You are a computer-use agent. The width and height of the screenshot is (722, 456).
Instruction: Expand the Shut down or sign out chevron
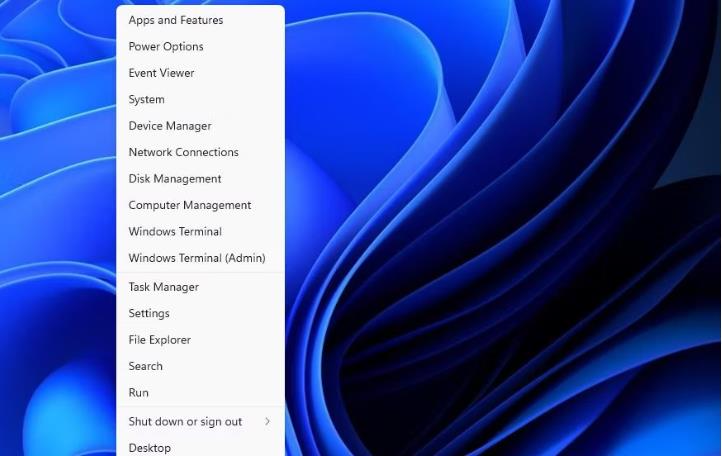click(268, 421)
